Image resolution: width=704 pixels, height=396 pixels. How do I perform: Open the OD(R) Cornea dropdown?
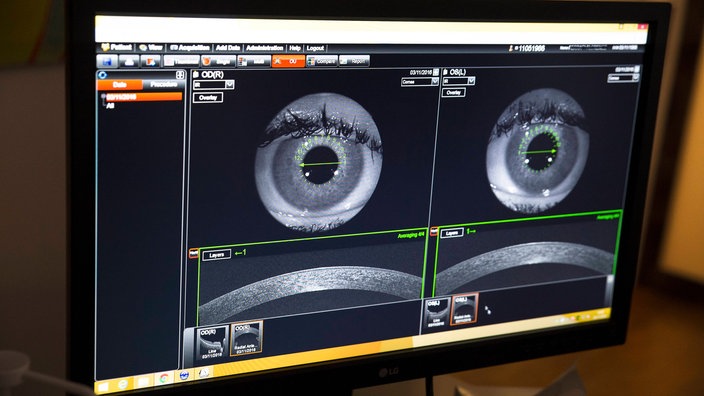(x=420, y=82)
